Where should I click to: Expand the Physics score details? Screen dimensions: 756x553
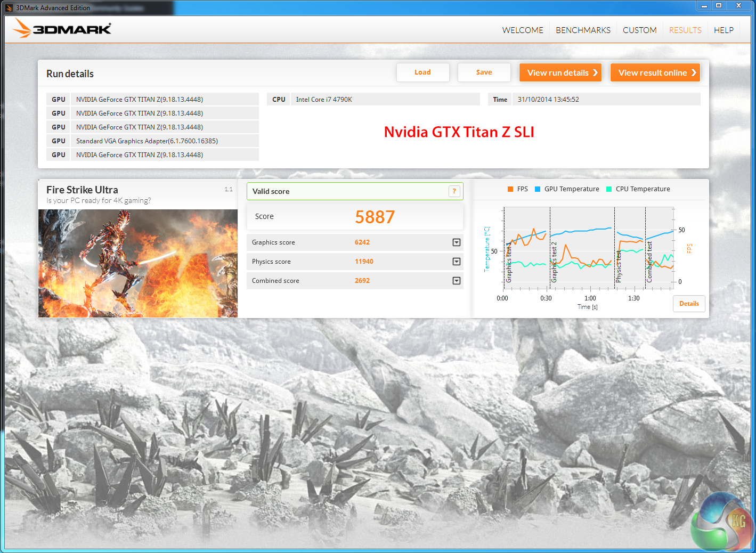(x=457, y=262)
